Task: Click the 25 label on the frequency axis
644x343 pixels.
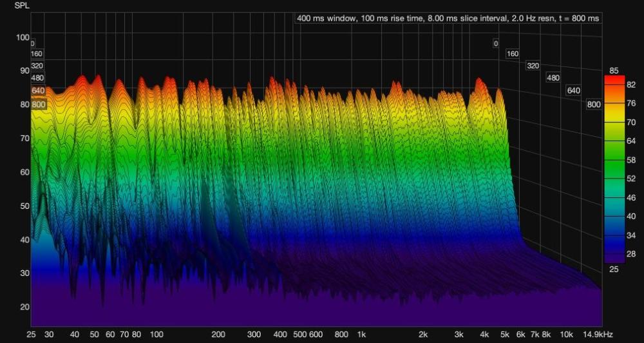Action: click(x=31, y=335)
